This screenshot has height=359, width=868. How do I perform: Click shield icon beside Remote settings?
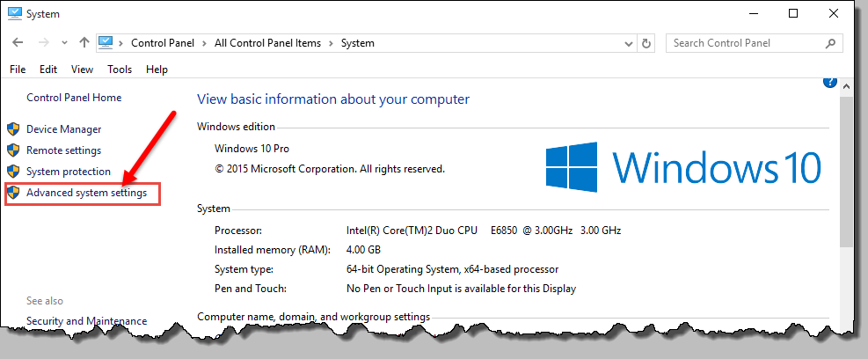[x=13, y=150]
